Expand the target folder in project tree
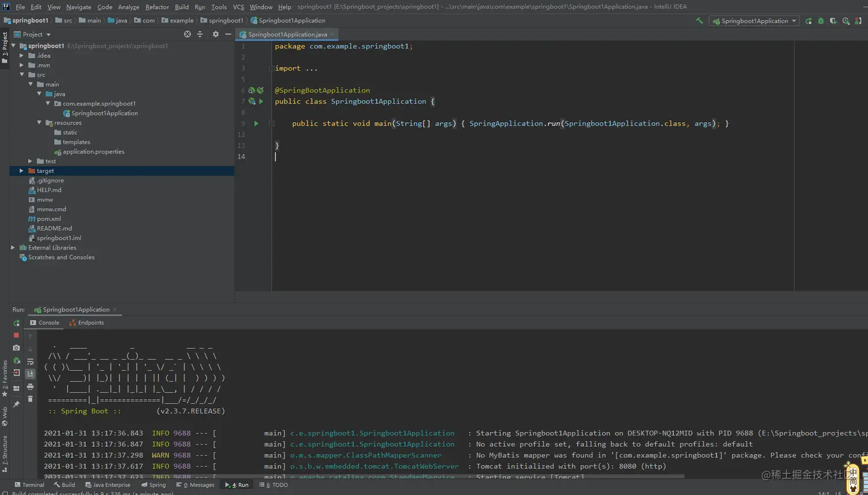868x495 pixels. coord(22,171)
